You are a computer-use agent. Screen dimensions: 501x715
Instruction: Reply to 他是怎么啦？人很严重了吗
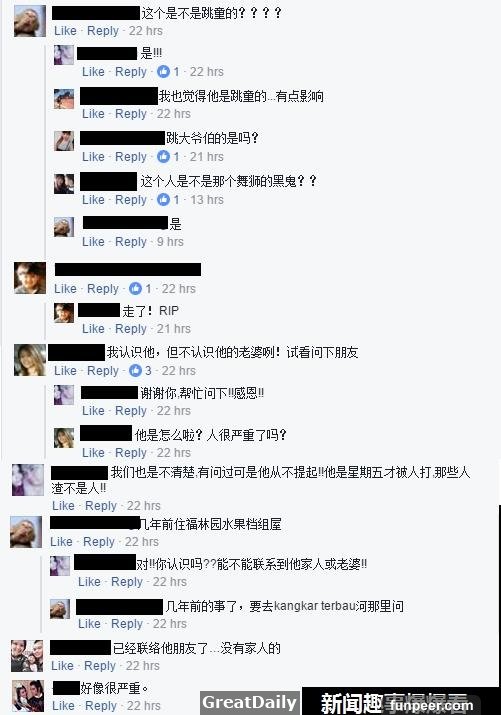pyautogui.click(x=131, y=452)
